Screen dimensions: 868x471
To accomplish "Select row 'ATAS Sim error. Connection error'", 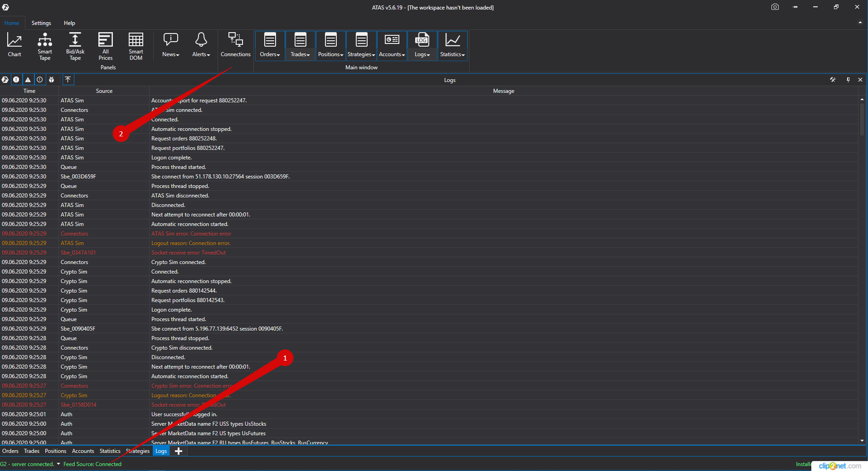I will coord(429,234).
